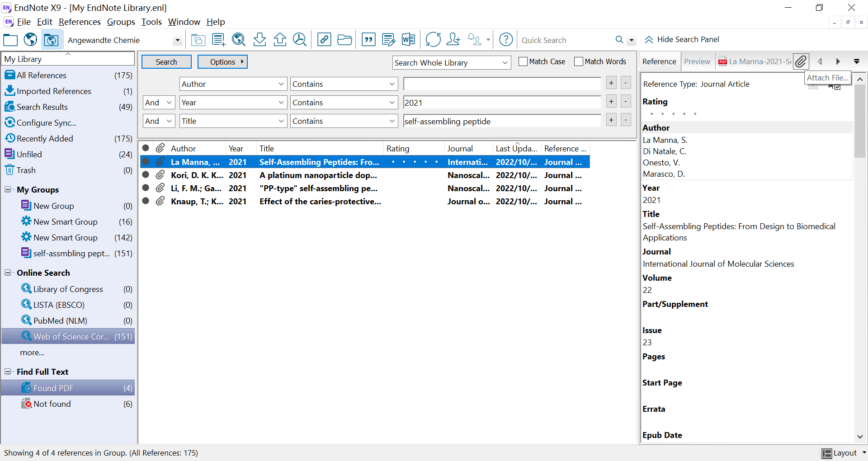868x461 pixels.
Task: Switch to the Preview tab
Action: (x=697, y=61)
